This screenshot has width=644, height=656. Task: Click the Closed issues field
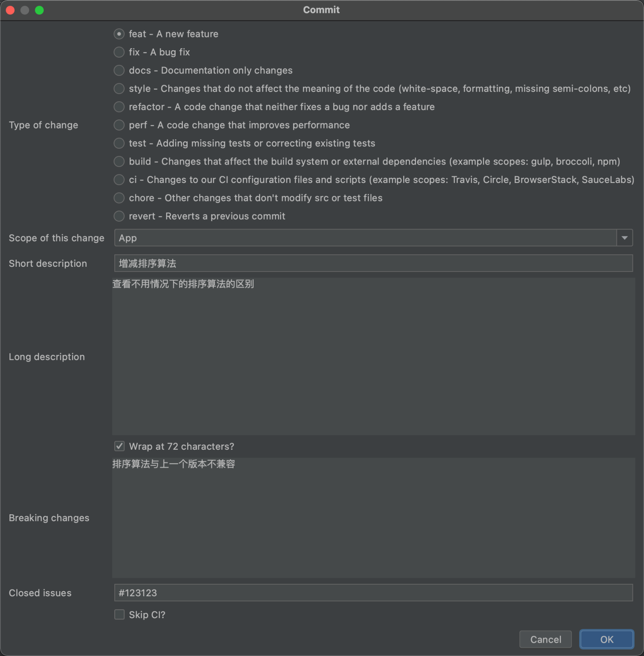tap(373, 593)
